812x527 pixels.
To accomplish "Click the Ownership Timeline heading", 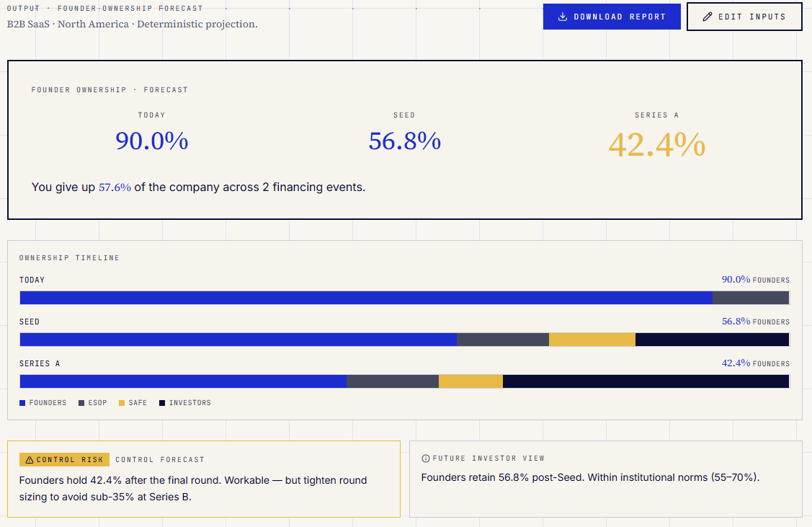I will [x=69, y=257].
